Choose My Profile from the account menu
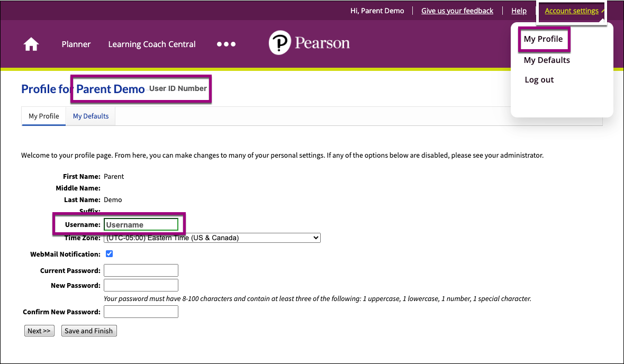Viewport: 624px width, 364px height. point(544,39)
